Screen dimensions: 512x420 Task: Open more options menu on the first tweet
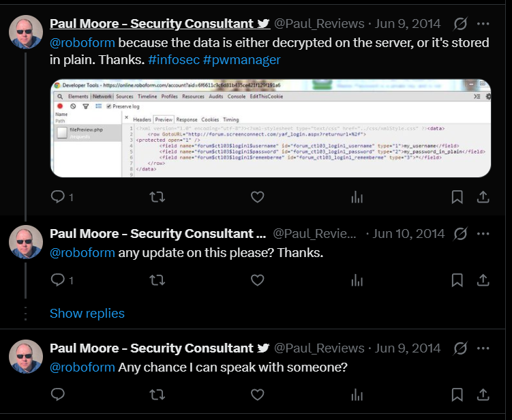(x=482, y=24)
